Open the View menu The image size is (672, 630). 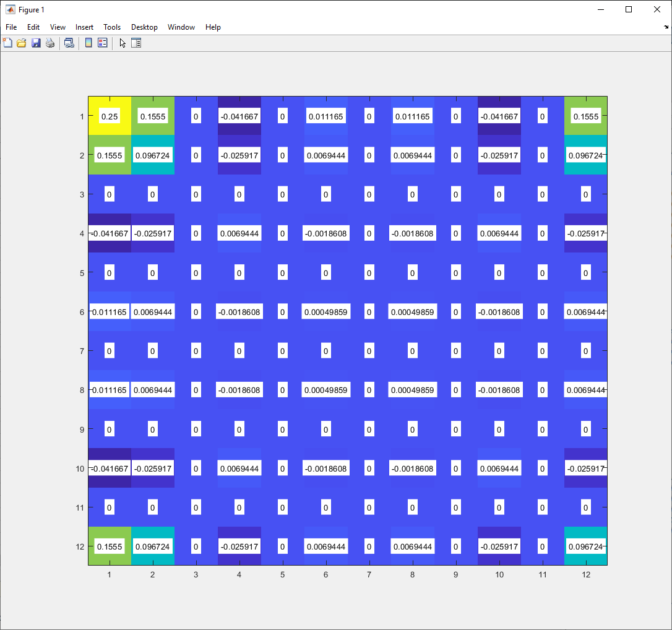click(x=58, y=27)
